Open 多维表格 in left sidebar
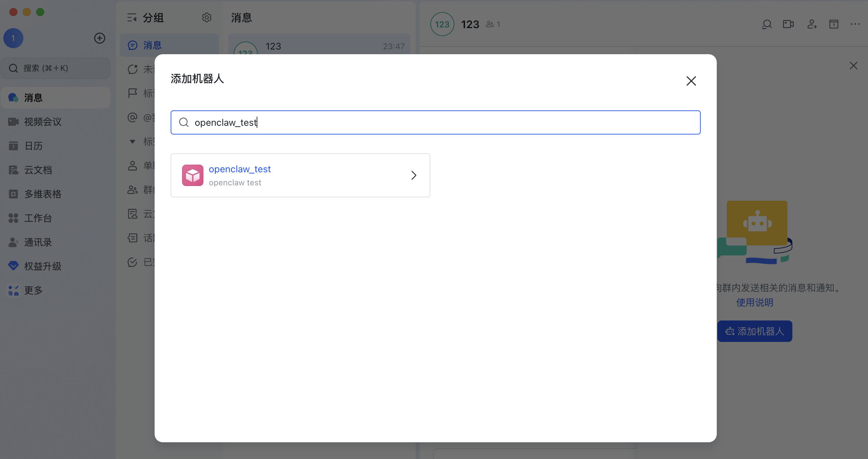The height and width of the screenshot is (459, 868). (x=42, y=194)
